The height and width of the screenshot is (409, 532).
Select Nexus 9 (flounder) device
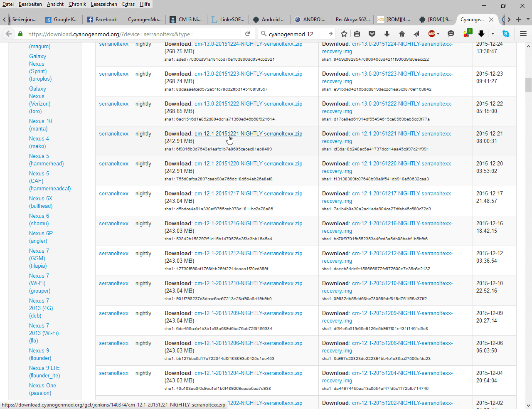click(40, 354)
